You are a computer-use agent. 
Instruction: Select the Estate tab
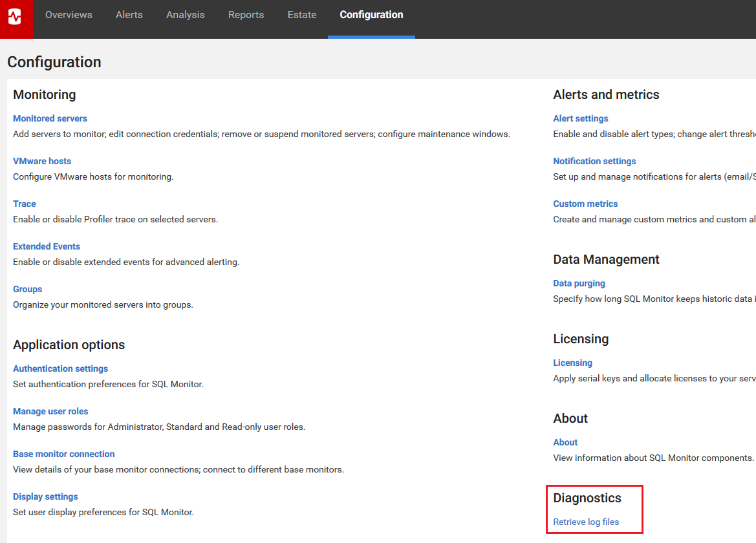click(x=302, y=15)
